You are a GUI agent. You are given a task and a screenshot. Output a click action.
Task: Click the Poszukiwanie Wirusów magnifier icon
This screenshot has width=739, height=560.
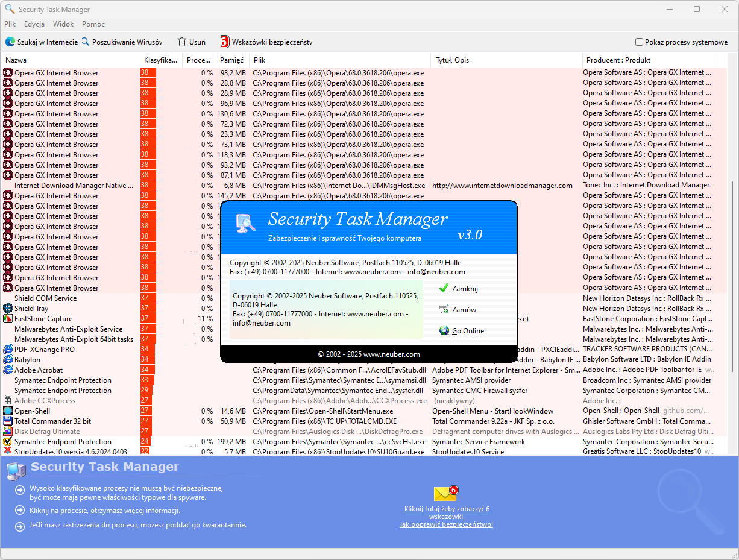click(85, 42)
